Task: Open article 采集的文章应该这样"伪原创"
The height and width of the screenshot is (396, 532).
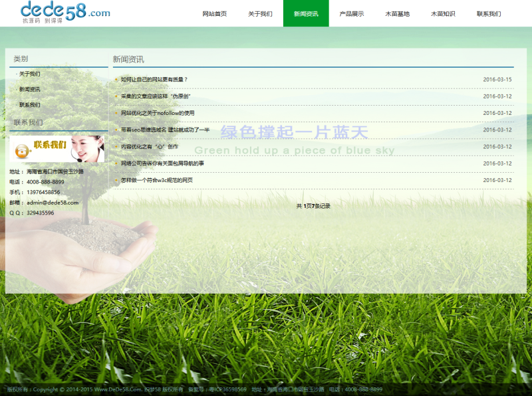Action: click(156, 96)
